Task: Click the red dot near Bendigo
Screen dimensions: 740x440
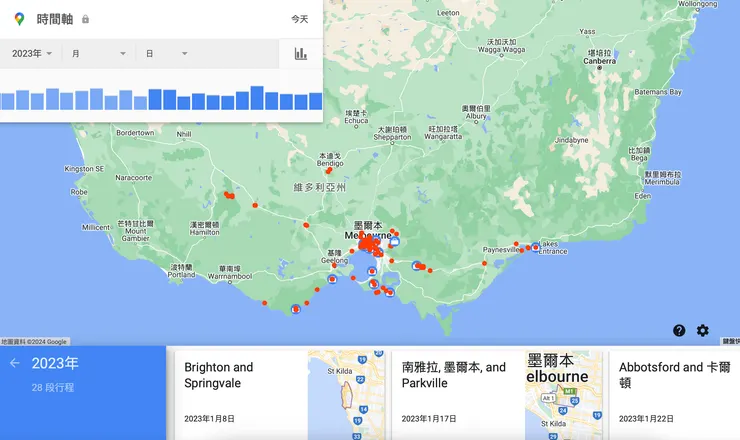Action: (329, 170)
